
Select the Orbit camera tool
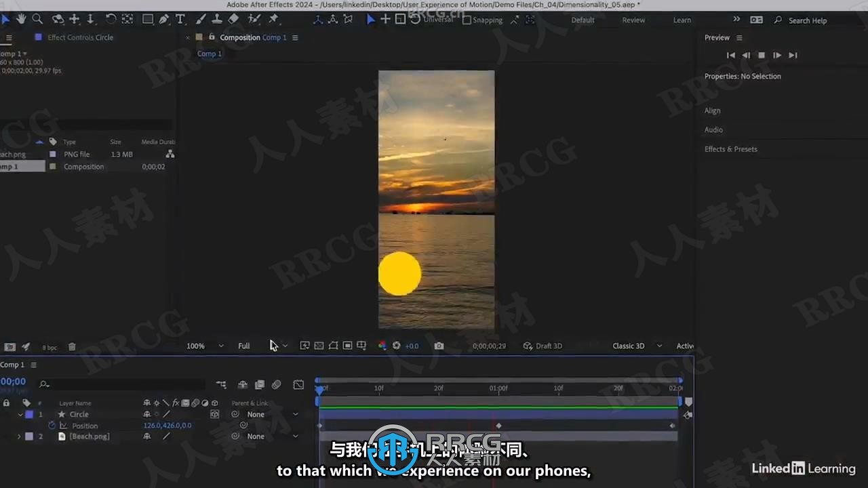pos(58,19)
